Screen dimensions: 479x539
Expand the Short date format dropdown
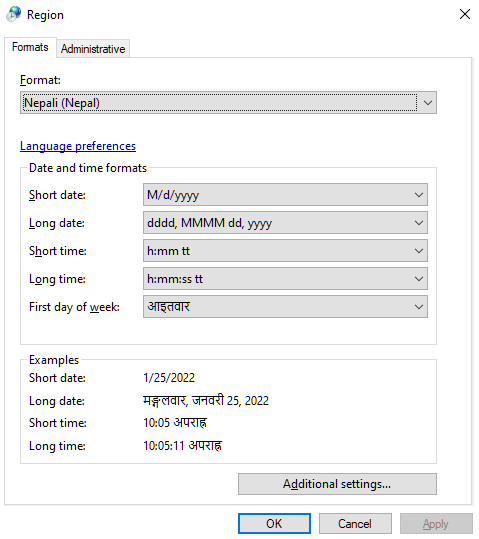click(x=285, y=195)
